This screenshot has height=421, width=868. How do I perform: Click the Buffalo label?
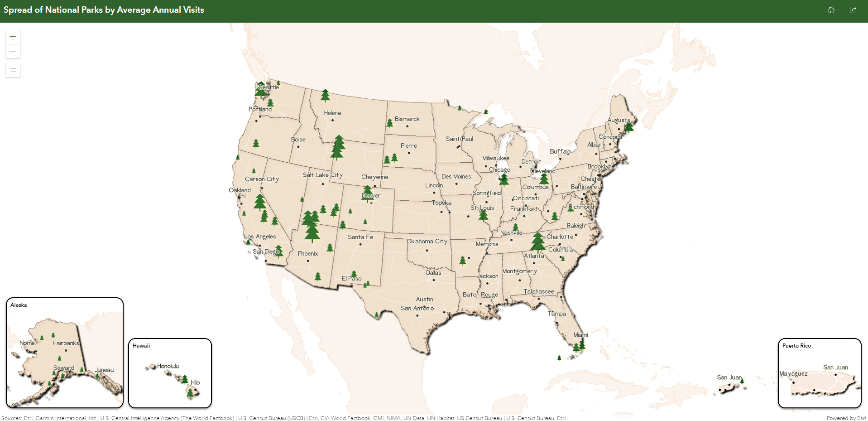pos(560,151)
